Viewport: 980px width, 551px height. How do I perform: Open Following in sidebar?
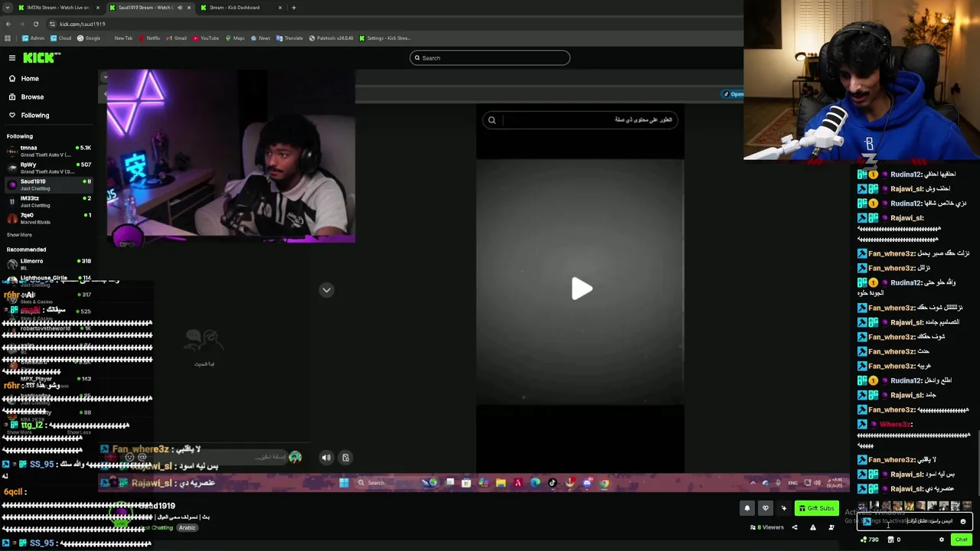point(34,116)
